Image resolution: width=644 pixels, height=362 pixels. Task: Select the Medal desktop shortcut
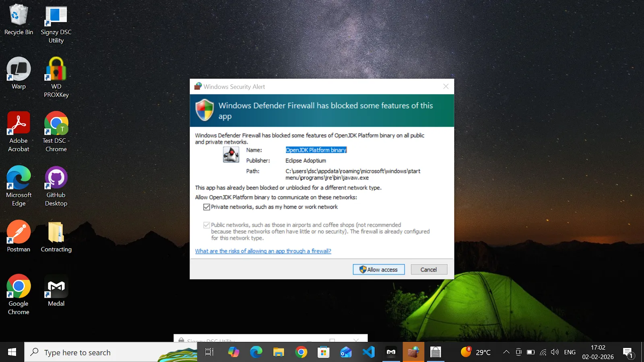(x=56, y=290)
